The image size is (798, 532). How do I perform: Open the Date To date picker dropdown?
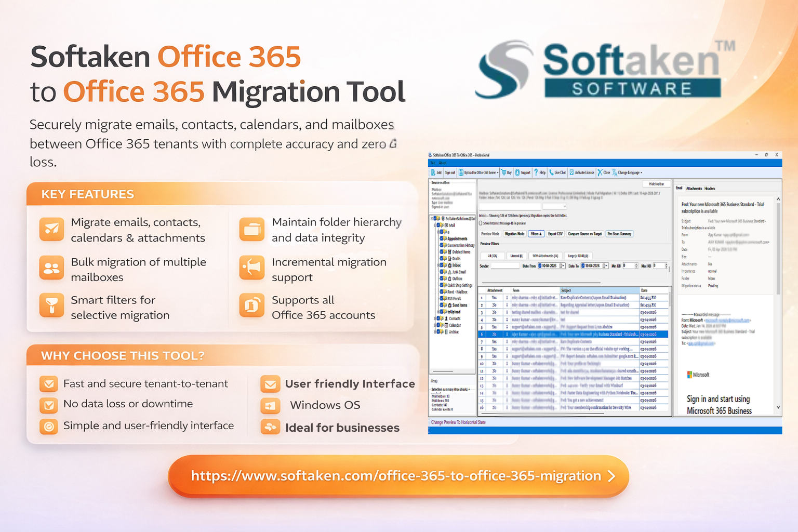coord(605,266)
